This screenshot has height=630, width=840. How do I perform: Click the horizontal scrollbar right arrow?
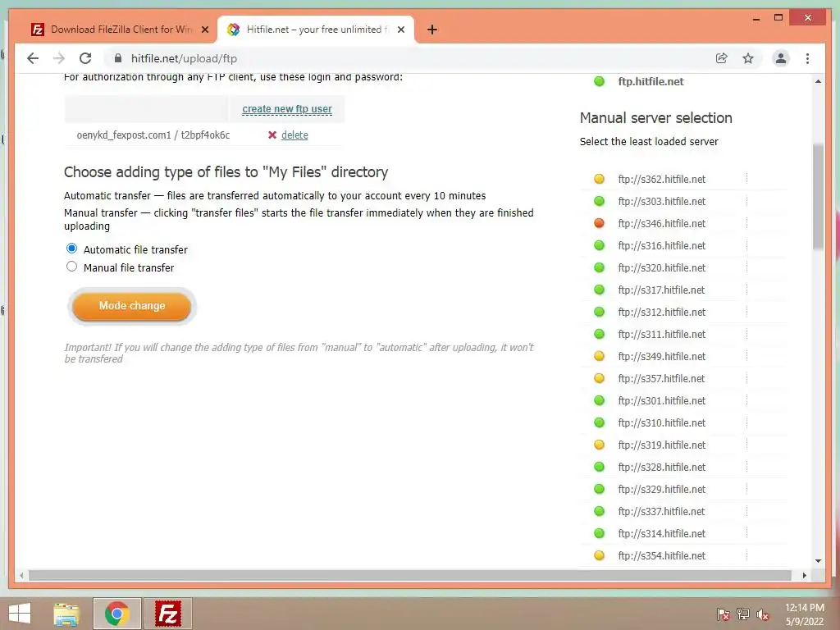[x=804, y=575]
